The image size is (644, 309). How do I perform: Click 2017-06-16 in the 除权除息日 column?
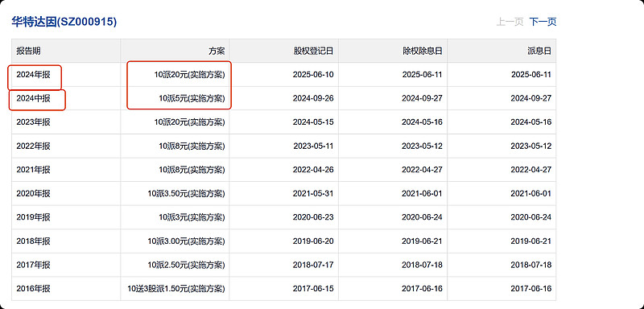tap(422, 289)
